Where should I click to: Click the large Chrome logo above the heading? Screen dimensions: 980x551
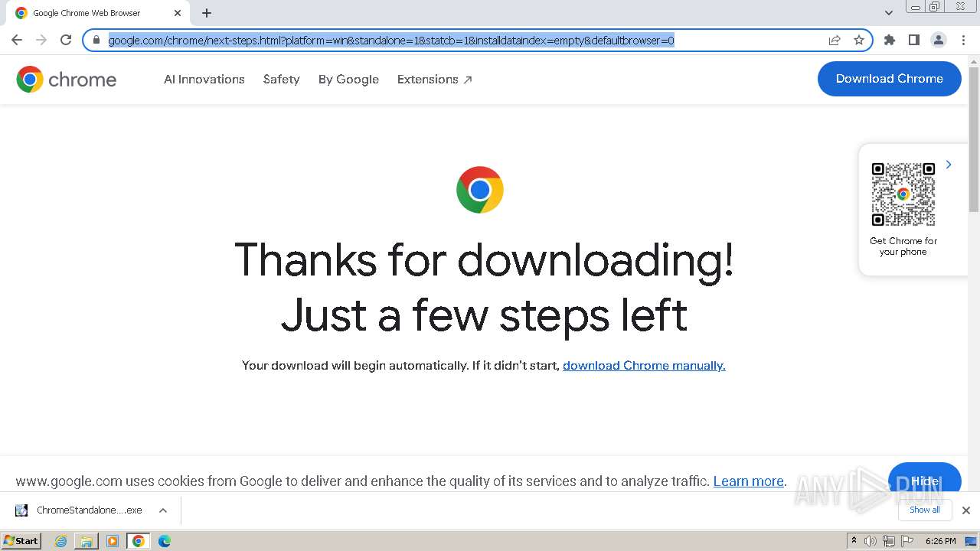(x=480, y=190)
